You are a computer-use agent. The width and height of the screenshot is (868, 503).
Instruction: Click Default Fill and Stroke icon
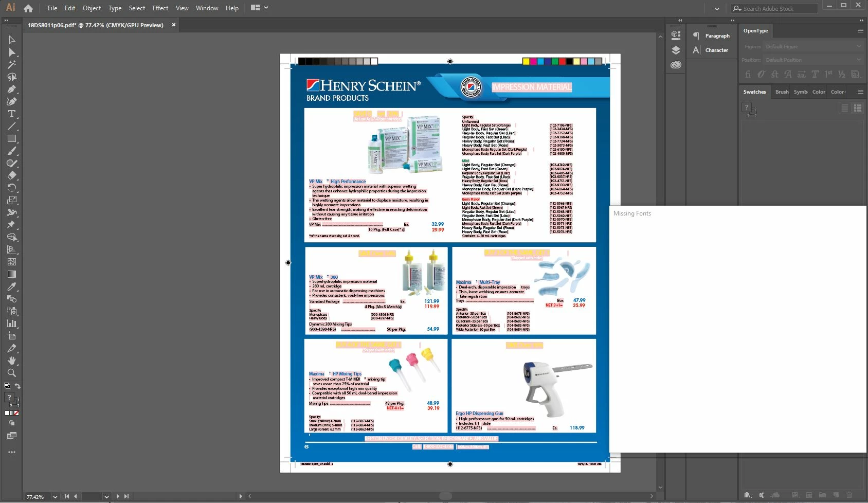[x=7, y=386]
